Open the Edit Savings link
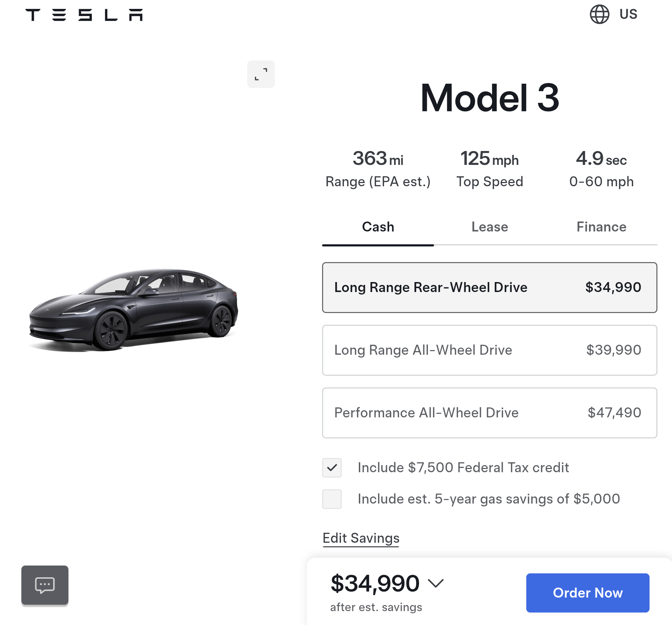 [x=361, y=538]
